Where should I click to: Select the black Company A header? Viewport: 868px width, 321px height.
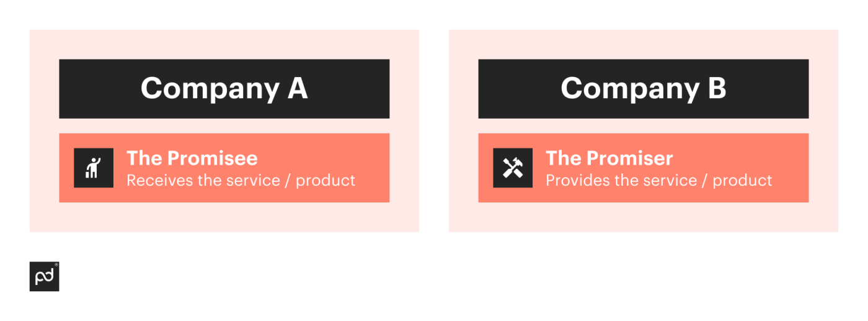[224, 88]
